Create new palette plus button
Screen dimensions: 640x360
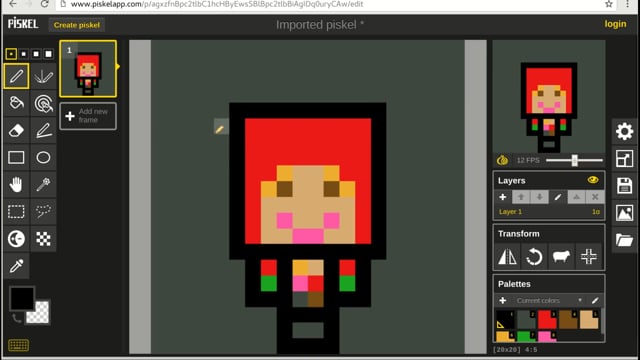502,300
